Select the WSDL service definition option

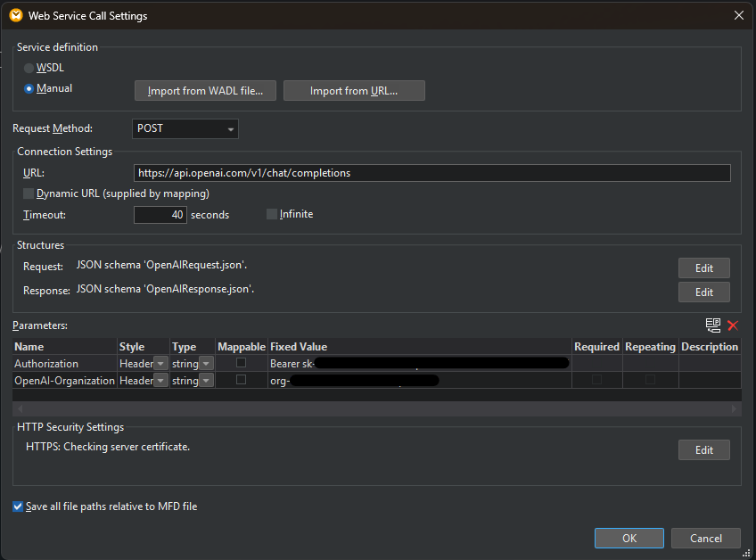click(29, 67)
